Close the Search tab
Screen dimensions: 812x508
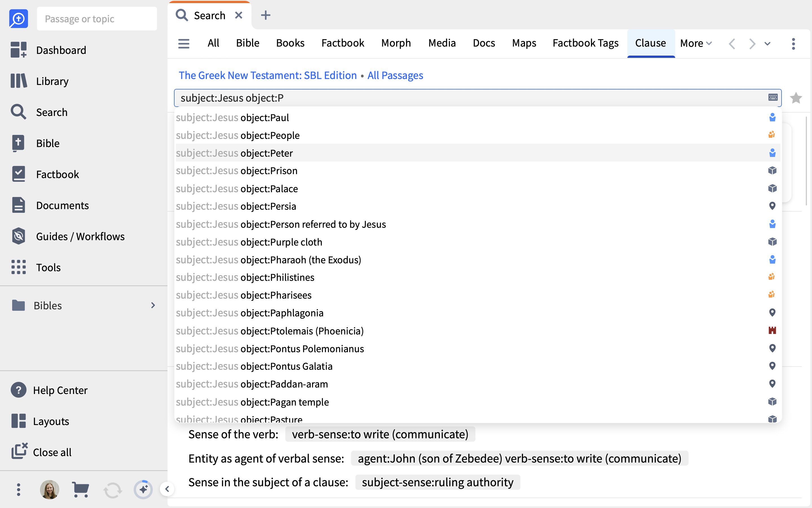click(x=239, y=15)
